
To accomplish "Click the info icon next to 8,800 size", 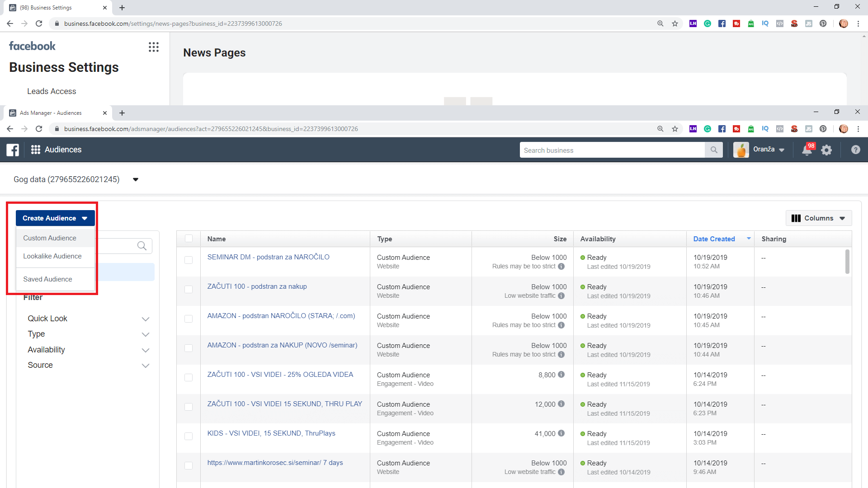I will point(561,375).
